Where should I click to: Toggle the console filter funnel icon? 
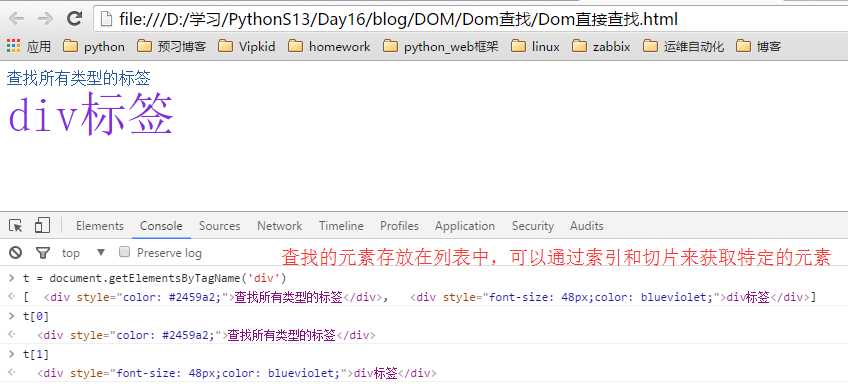pos(42,253)
